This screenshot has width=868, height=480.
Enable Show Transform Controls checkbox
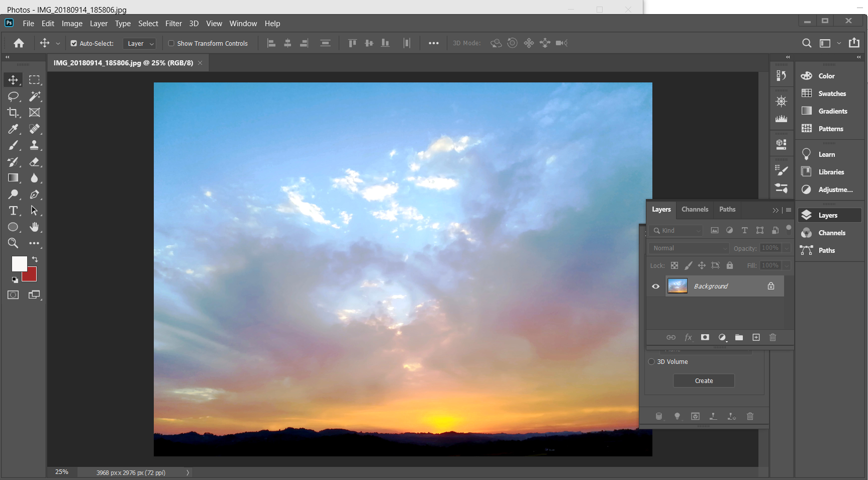171,44
